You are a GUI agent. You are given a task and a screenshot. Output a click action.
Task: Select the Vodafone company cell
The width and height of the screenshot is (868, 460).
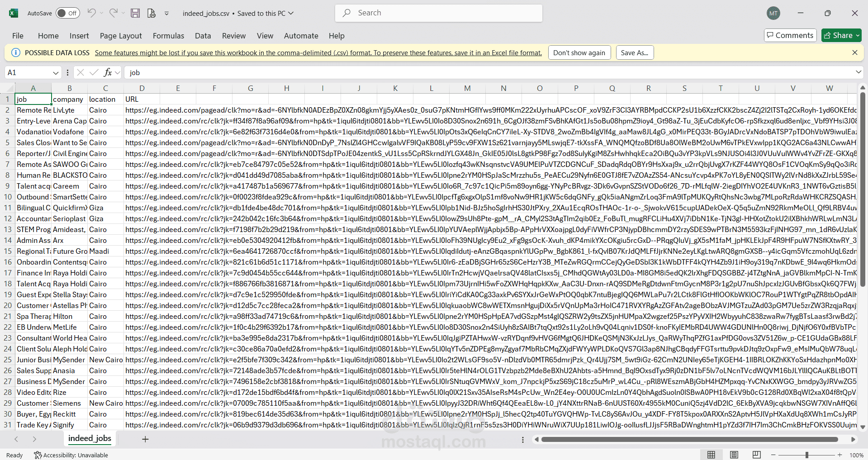pyautogui.click(x=69, y=132)
